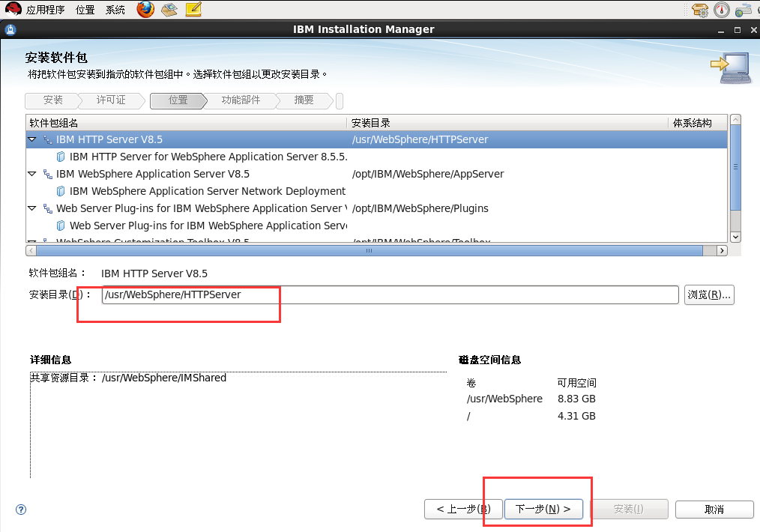760x532 pixels.
Task: Click the Network Deployment package icon
Action: (61, 191)
